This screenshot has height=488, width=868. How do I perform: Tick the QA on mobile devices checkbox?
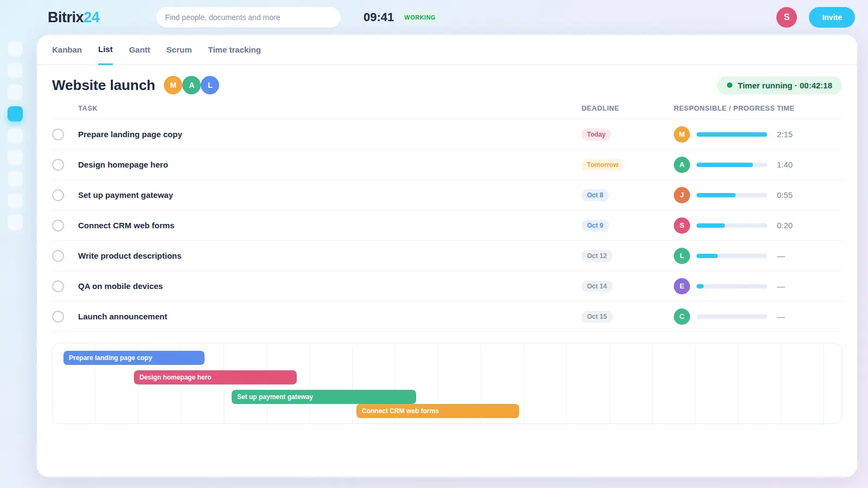click(58, 286)
